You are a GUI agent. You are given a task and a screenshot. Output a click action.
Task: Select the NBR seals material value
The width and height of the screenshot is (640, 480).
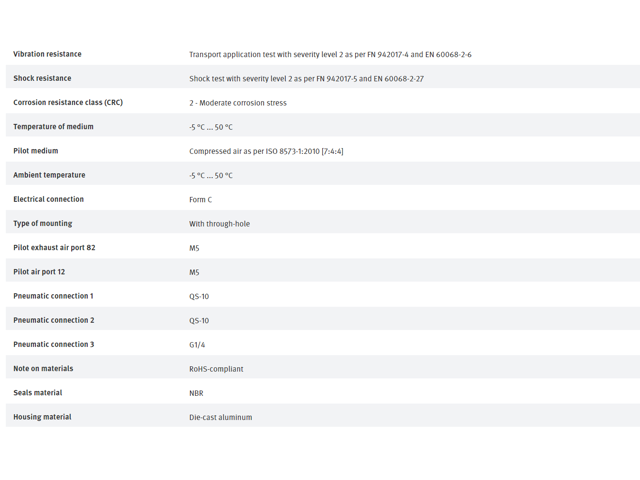196,393
